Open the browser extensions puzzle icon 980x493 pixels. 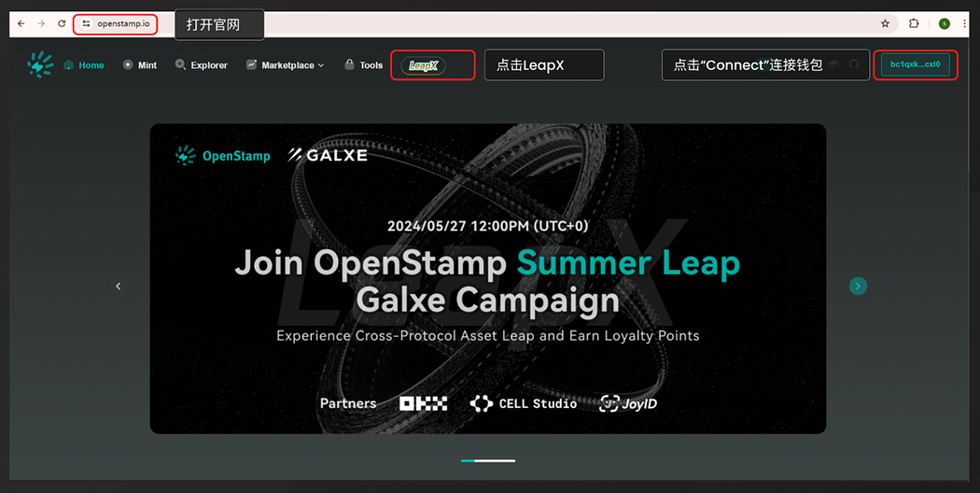click(x=914, y=23)
